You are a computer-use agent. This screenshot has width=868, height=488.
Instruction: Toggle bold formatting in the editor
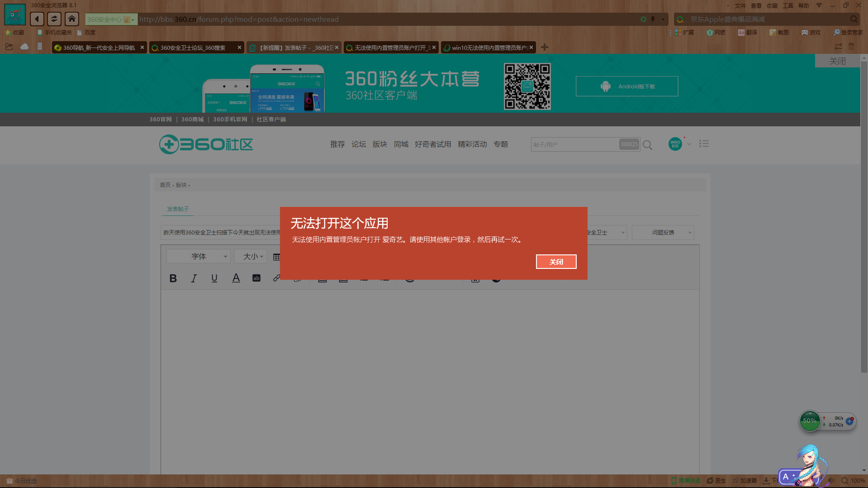pos(173,278)
